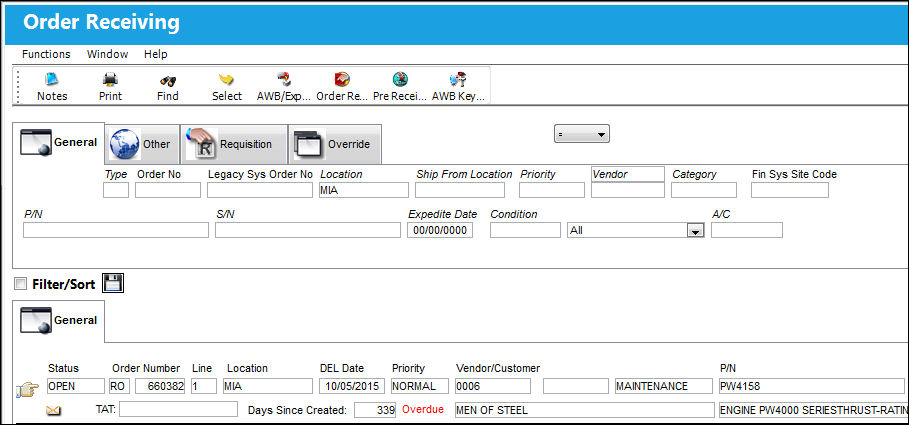Click the Expedite Date field
The height and width of the screenshot is (425, 909).
(x=440, y=230)
